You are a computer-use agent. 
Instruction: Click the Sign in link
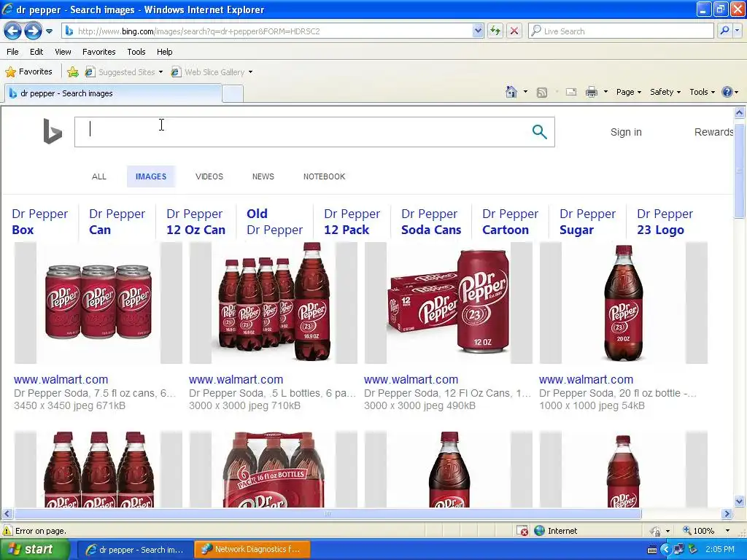(x=626, y=132)
